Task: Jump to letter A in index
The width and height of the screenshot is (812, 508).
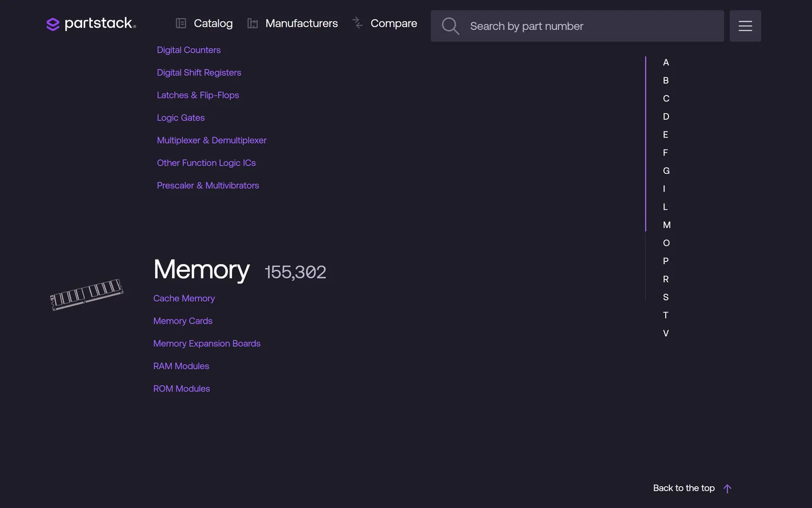Action: pos(666,62)
